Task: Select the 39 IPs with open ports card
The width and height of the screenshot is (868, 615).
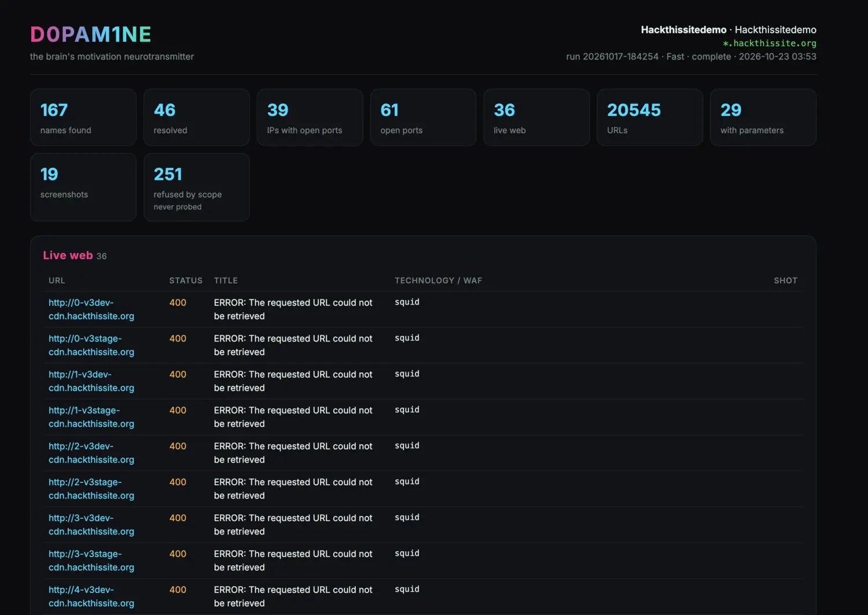Action: 310,118
